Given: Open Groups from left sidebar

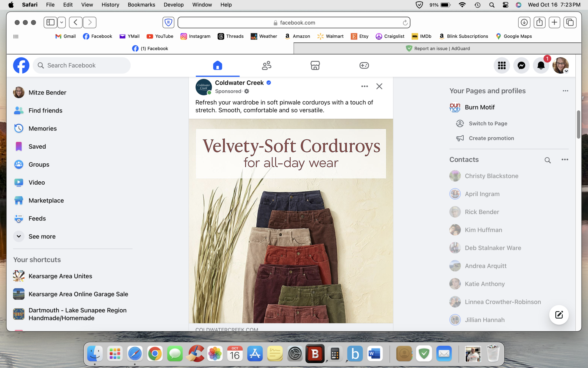Looking at the screenshot, I should [x=39, y=164].
